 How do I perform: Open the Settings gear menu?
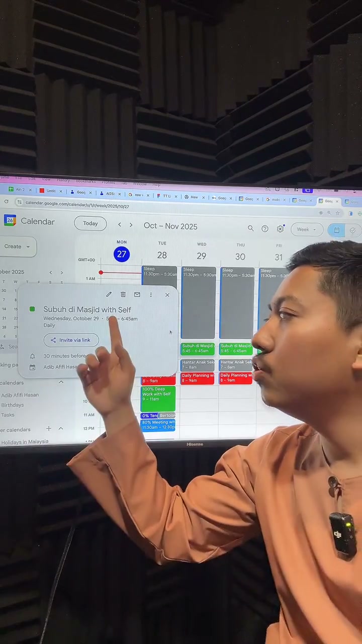click(x=281, y=229)
